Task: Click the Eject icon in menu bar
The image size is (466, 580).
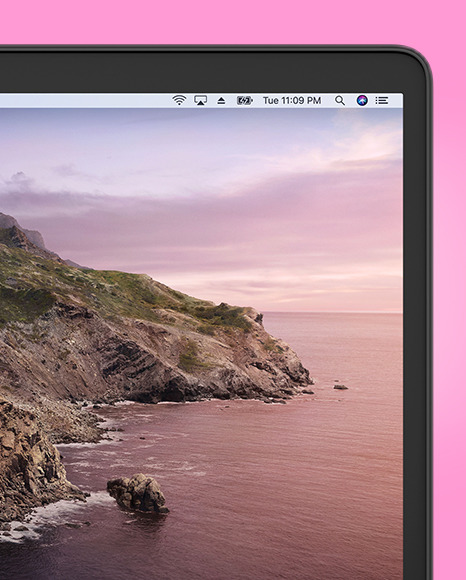Action: click(221, 101)
